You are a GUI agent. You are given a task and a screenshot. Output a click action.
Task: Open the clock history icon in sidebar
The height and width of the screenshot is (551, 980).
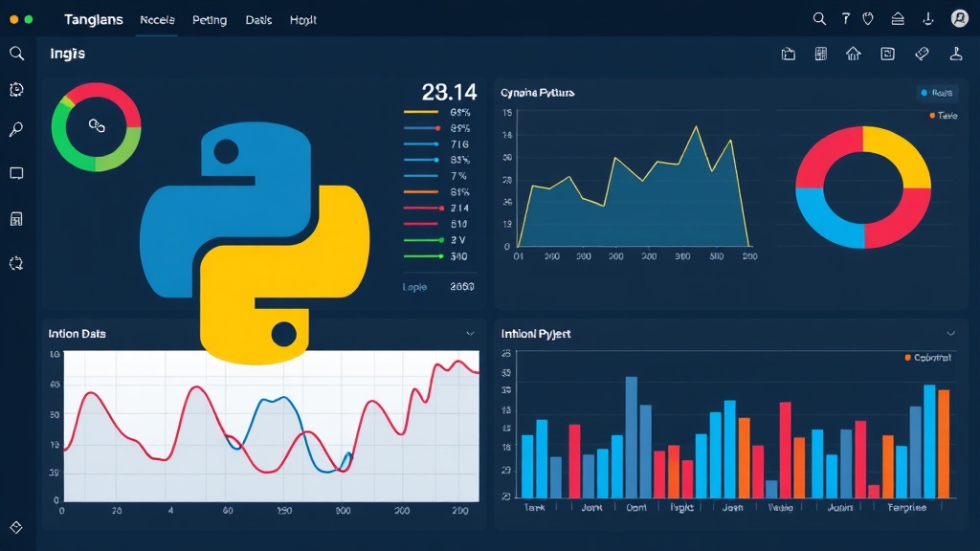coord(17,90)
